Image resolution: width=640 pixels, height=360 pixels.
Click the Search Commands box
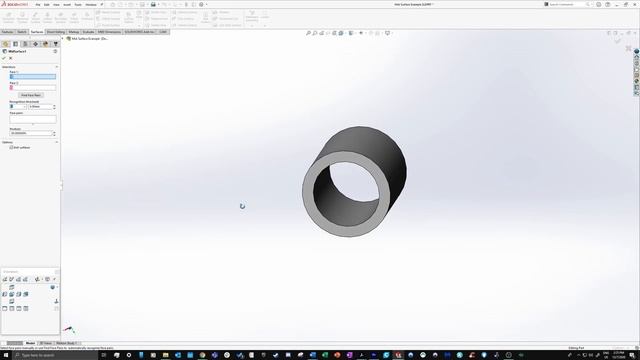tap(568, 4)
